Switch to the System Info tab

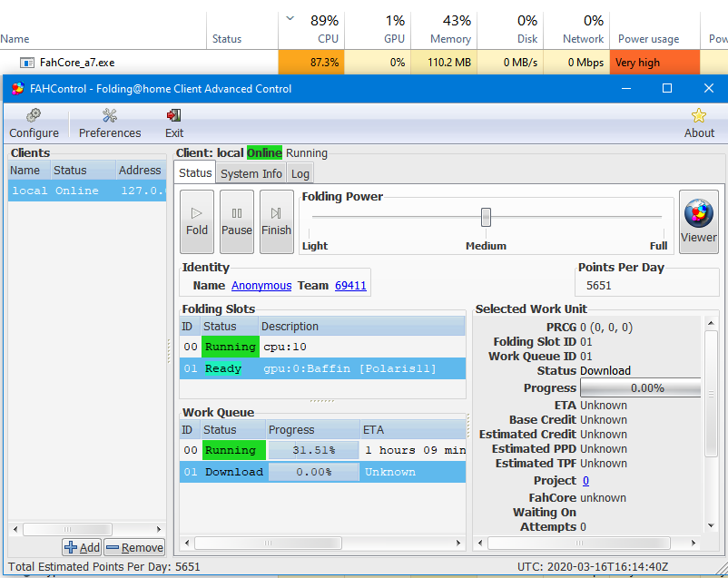pos(251,173)
